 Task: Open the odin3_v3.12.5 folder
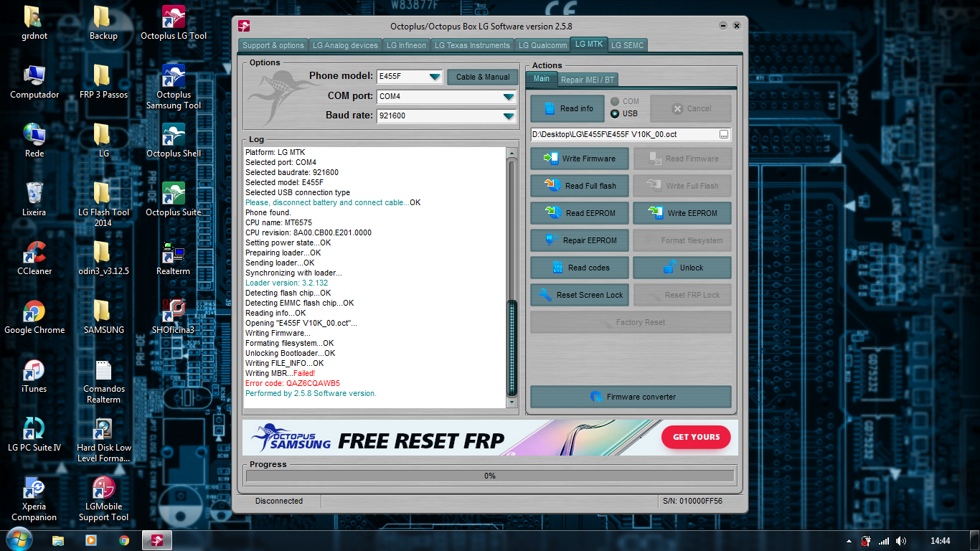coord(103,258)
